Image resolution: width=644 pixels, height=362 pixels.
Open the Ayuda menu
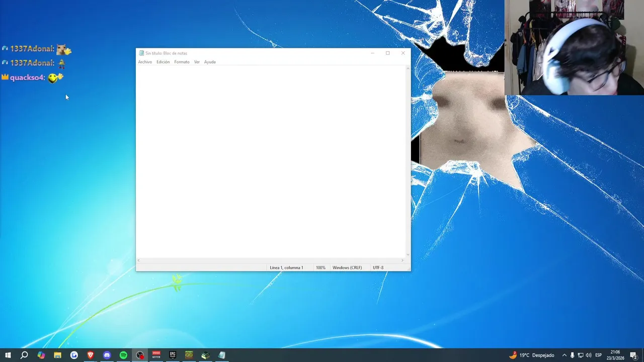(x=210, y=62)
